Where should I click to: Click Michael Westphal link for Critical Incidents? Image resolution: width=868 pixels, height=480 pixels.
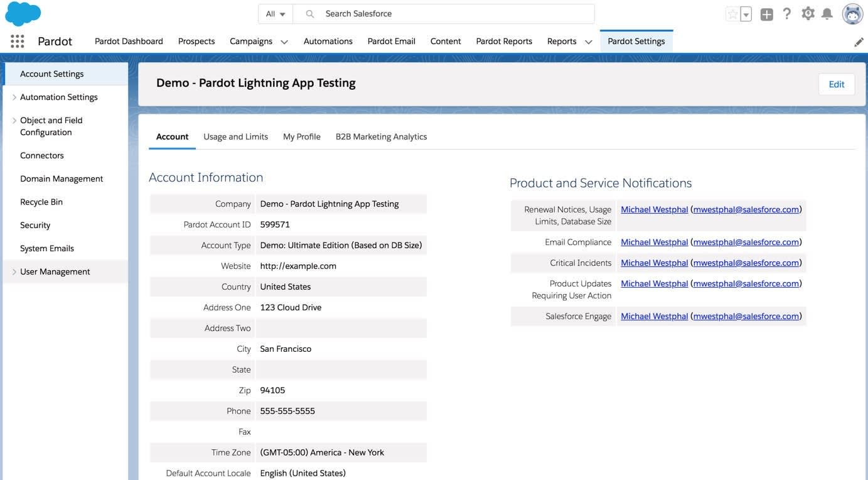pos(655,263)
